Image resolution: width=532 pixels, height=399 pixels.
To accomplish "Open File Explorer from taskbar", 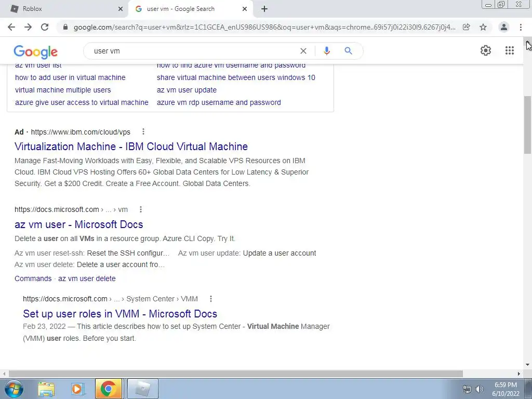I will tap(46, 389).
